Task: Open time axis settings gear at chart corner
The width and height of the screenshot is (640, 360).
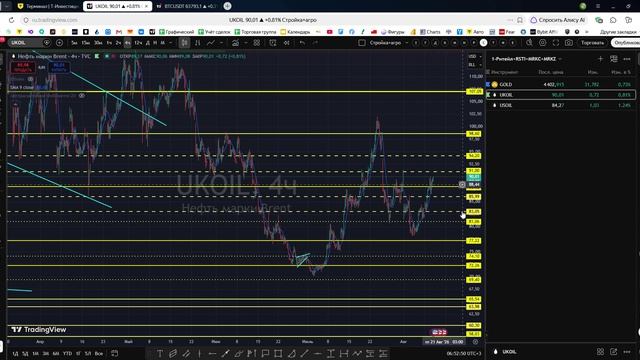Action: pos(475,342)
